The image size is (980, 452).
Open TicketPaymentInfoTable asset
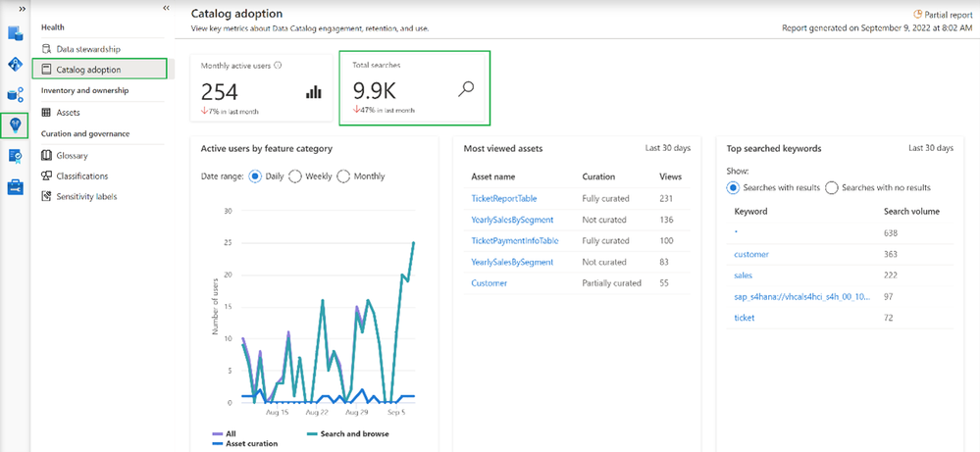coord(514,240)
